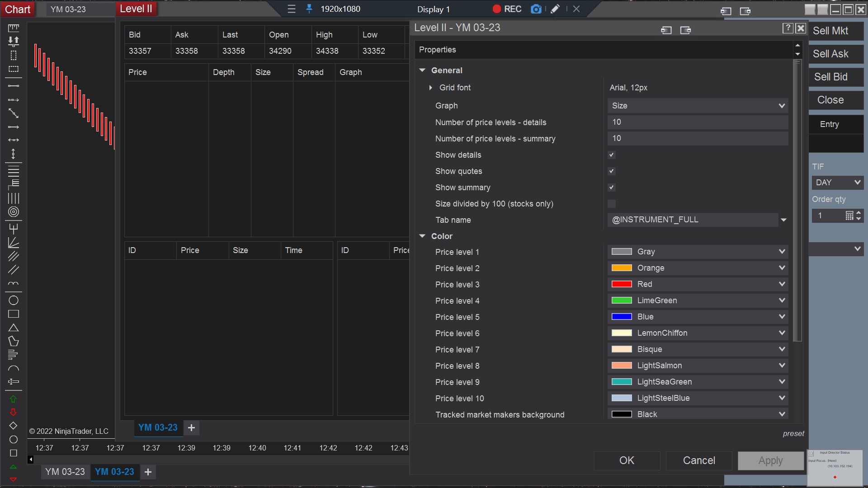Click the OK button

pos(627,460)
